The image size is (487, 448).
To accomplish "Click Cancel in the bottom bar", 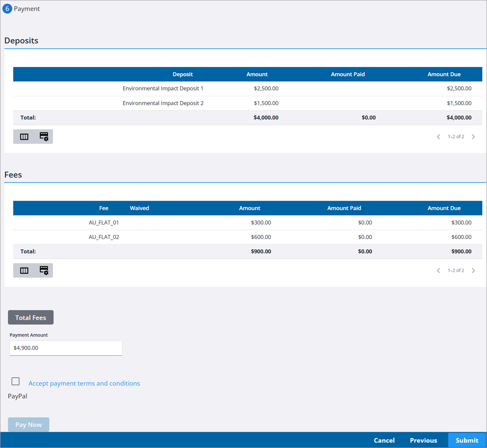I will 384,440.
